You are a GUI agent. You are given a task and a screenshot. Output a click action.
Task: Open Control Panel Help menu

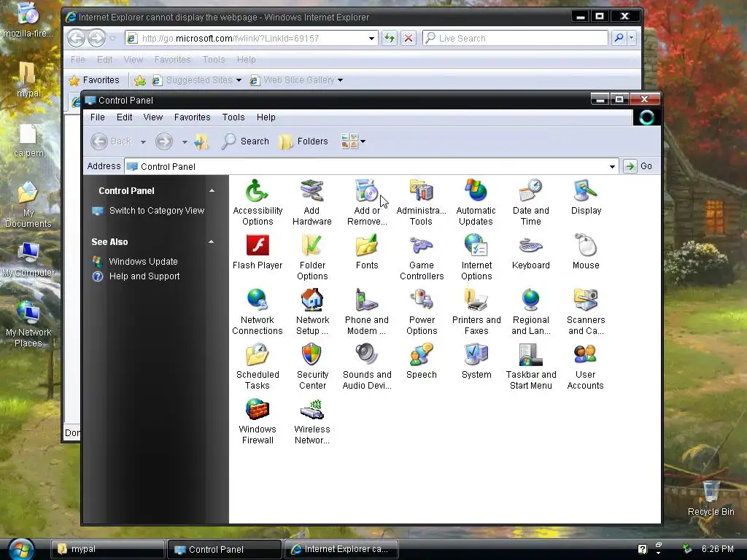coord(266,117)
